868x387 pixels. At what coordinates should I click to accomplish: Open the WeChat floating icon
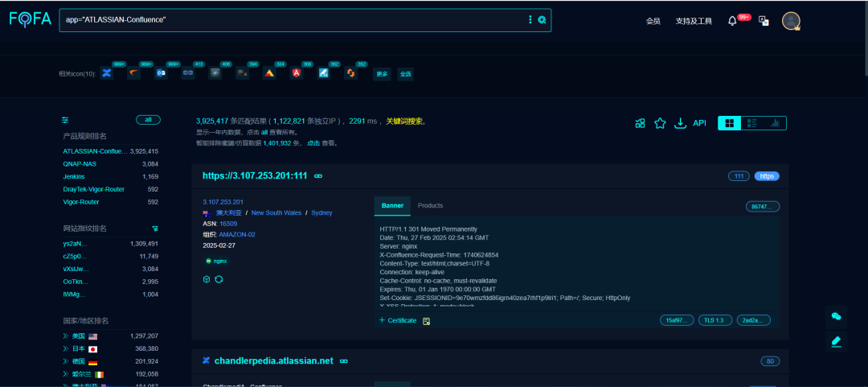point(836,316)
